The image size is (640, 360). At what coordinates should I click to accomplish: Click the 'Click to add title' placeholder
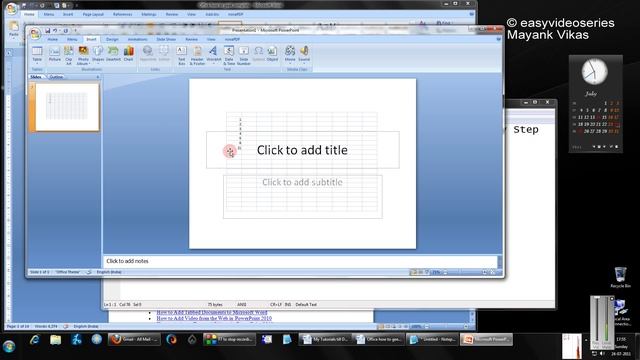coord(302,150)
